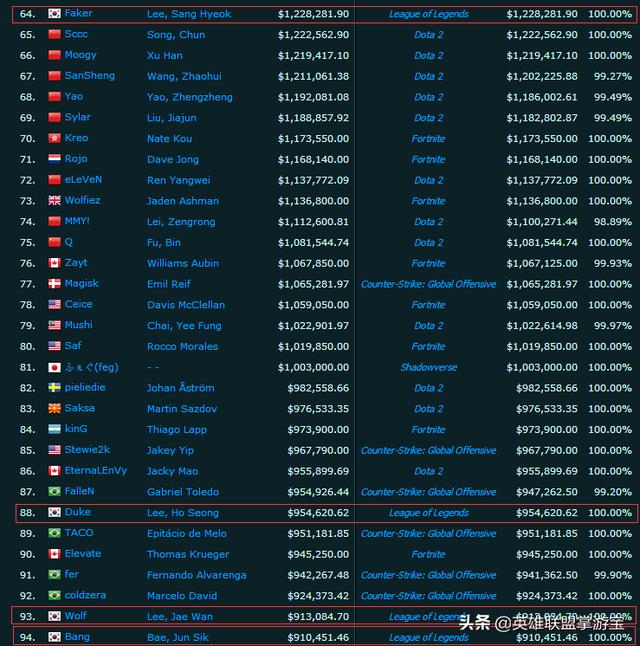Open real name Gabriel Toledo

click(183, 492)
